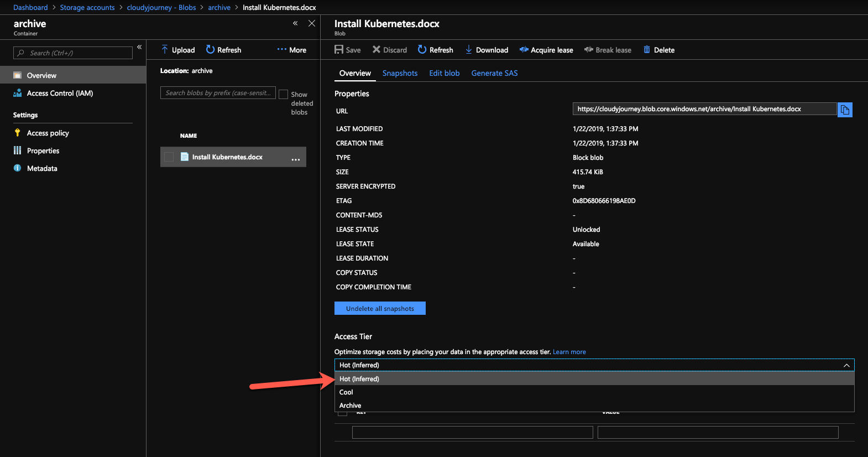The width and height of the screenshot is (868, 457).
Task: Toggle Show deleted blobs checkbox
Action: (x=283, y=94)
